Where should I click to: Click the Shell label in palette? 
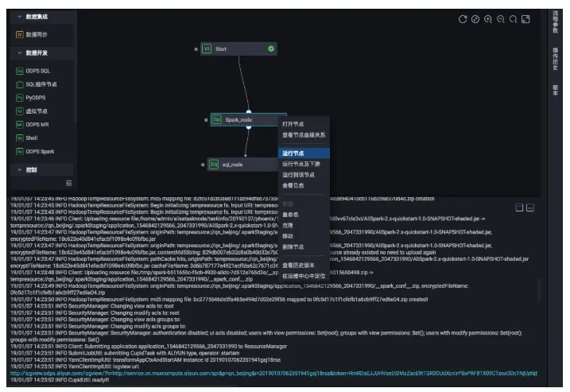tap(32, 138)
